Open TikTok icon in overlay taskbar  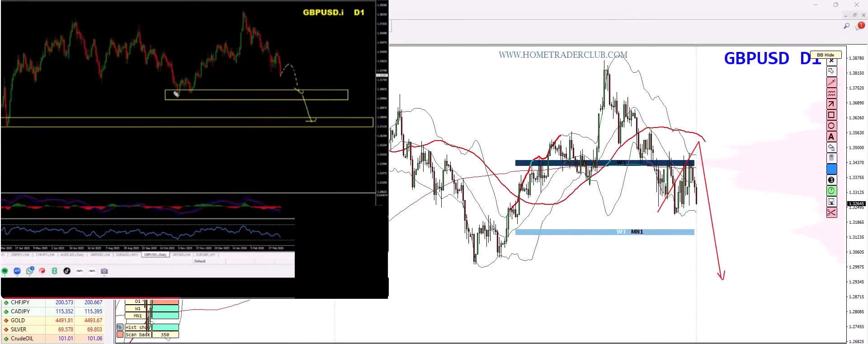(67, 271)
